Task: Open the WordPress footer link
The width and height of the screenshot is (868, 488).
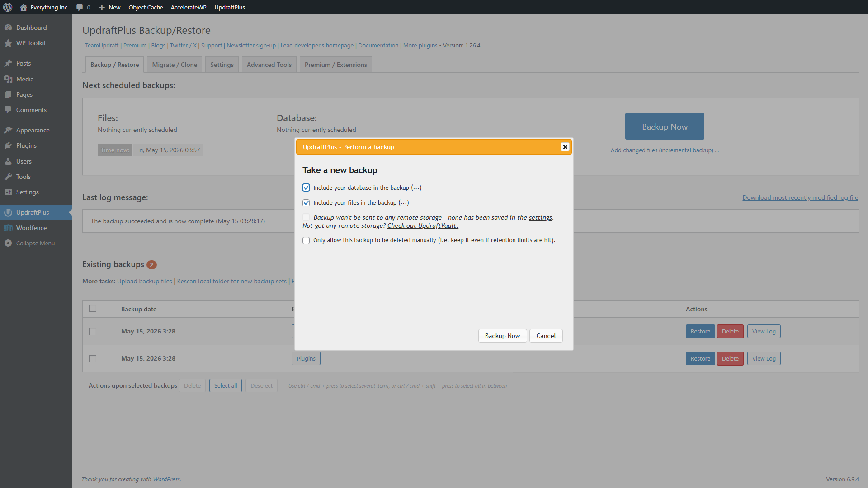Action: (166, 479)
